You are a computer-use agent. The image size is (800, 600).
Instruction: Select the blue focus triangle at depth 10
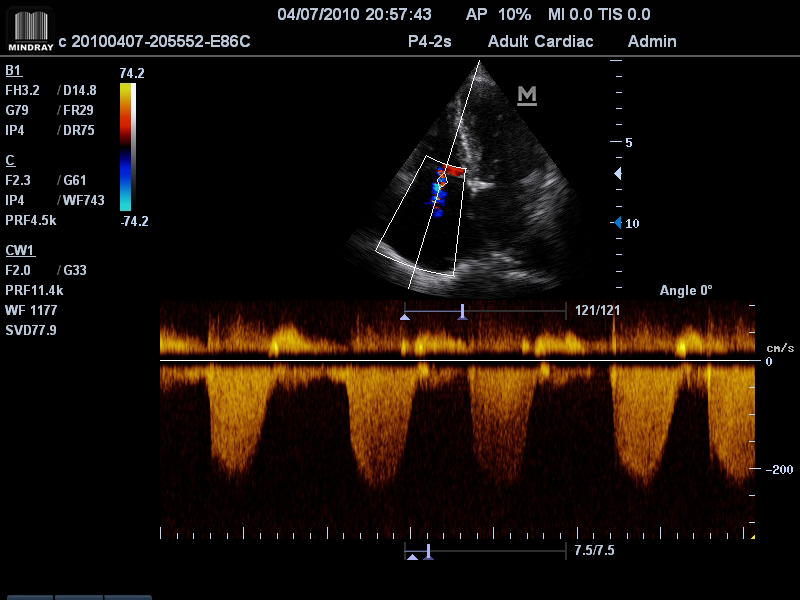(618, 222)
